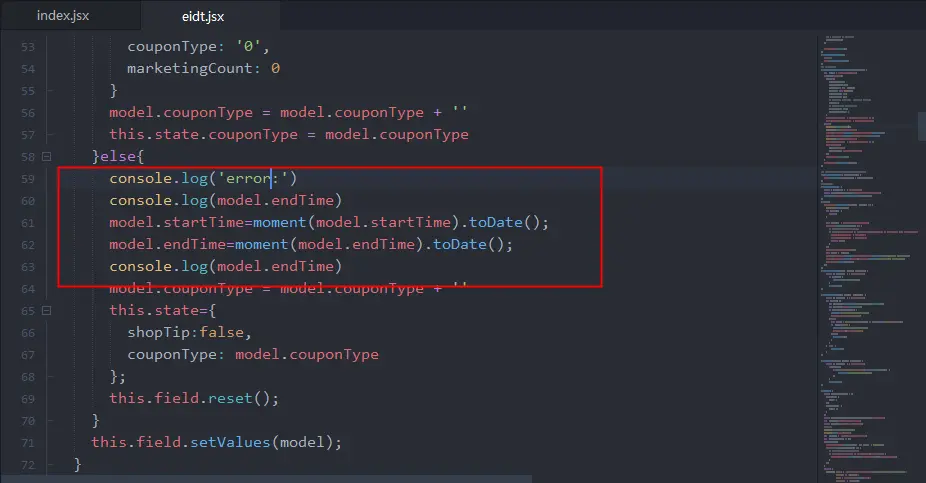Place cursor in the console.log('error:') line

(x=203, y=178)
